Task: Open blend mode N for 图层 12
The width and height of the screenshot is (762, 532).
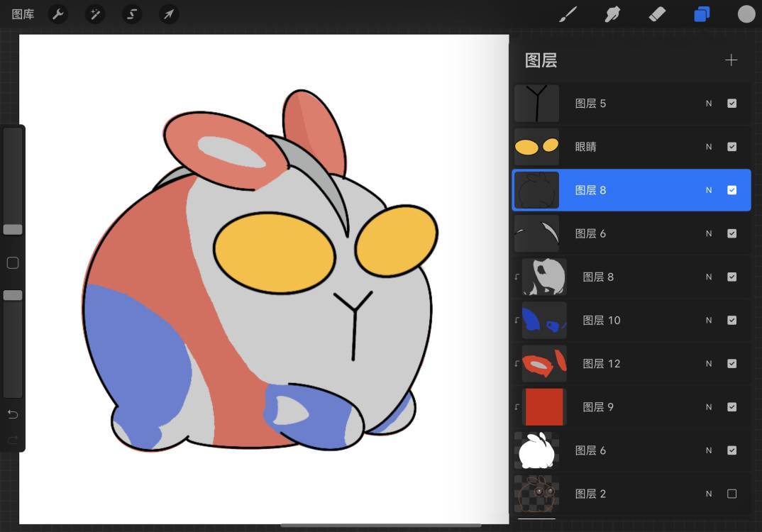Action: click(x=709, y=363)
